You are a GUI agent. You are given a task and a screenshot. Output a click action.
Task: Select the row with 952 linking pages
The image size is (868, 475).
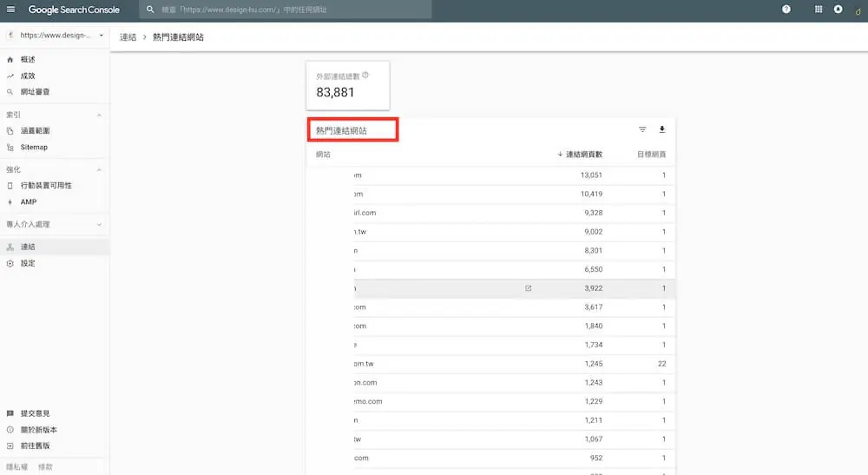pos(491,458)
